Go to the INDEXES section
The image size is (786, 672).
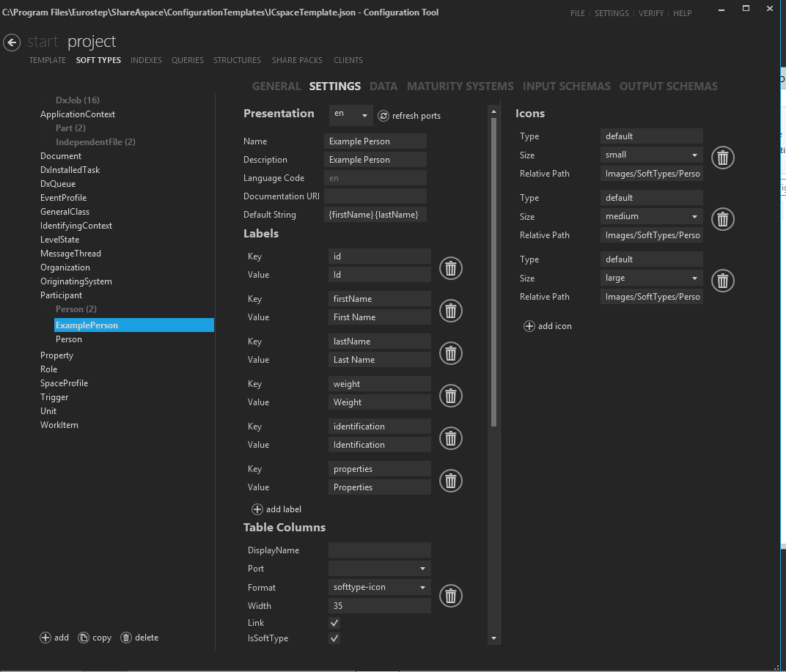(146, 60)
